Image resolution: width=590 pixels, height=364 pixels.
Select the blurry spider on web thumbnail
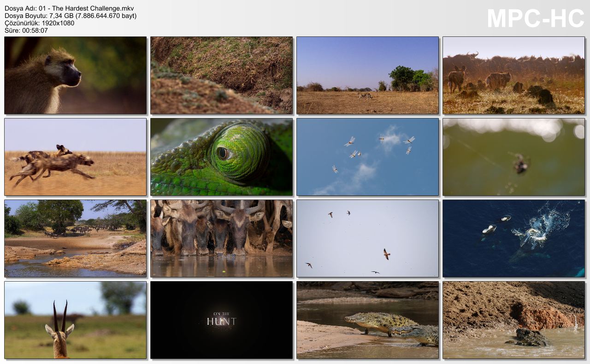point(514,157)
